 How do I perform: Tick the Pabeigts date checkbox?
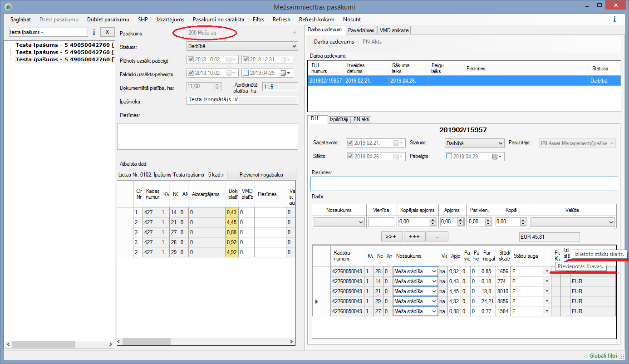click(x=449, y=157)
